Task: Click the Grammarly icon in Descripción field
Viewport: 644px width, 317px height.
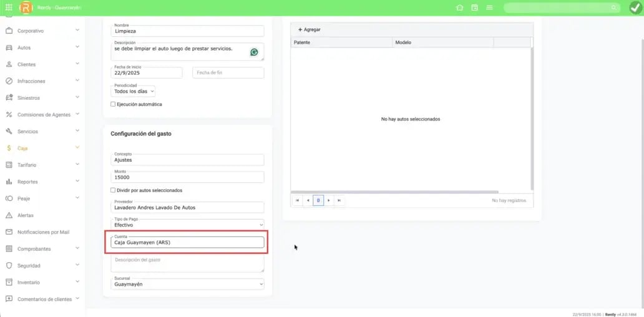Action: (x=254, y=52)
